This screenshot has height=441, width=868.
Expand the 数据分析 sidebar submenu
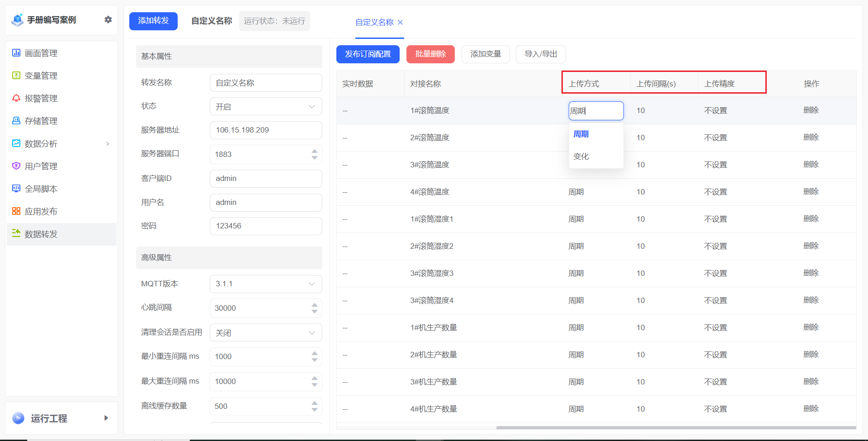[108, 143]
